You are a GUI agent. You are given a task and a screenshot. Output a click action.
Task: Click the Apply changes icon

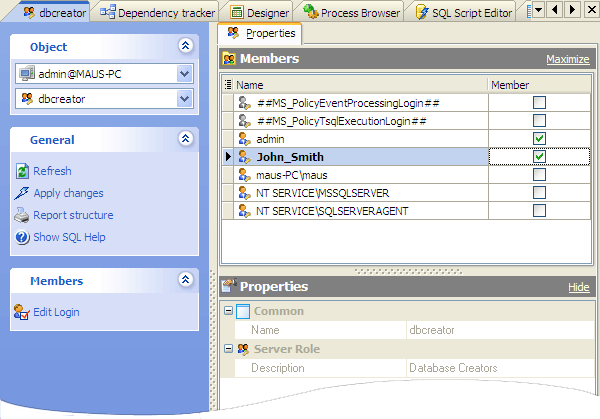23,193
